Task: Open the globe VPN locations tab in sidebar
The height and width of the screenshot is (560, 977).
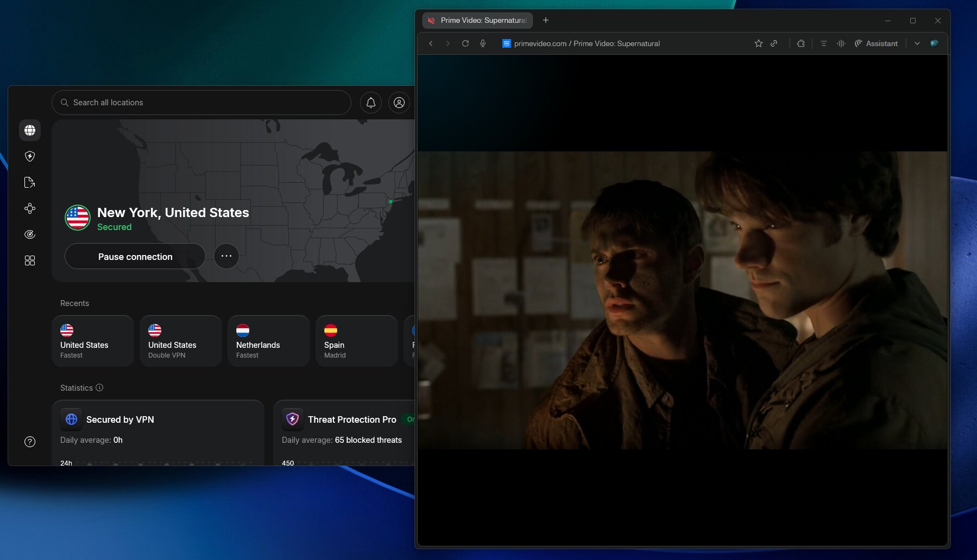Action: tap(30, 130)
